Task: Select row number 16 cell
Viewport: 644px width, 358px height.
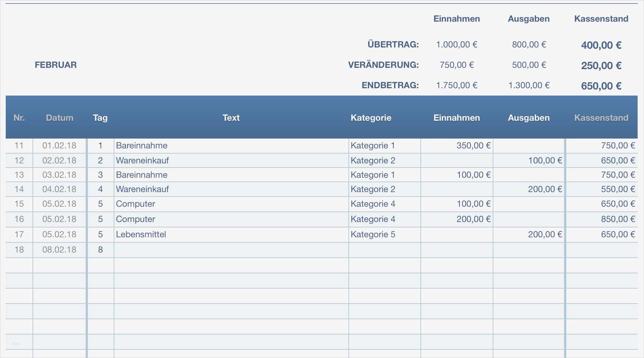Action: (x=19, y=219)
